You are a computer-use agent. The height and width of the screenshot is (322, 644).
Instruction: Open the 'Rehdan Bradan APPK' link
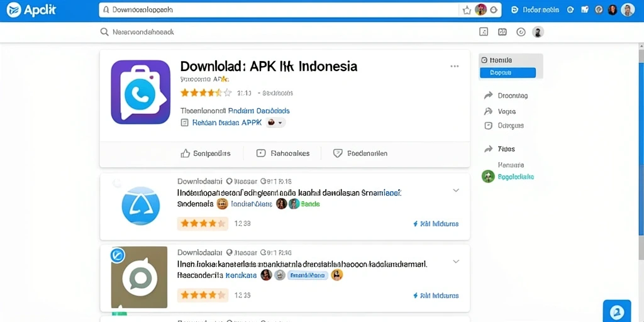pos(226,123)
